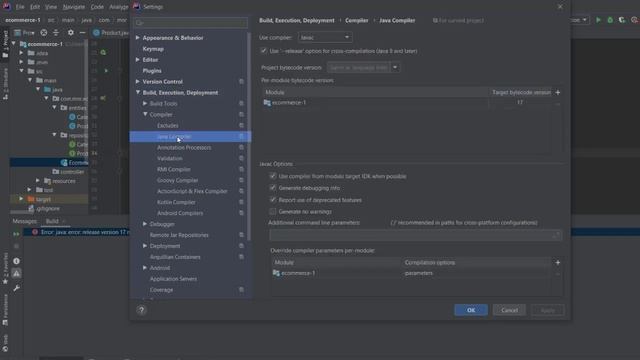Open the Navigate menu
Screen dimensions: 640x360
(x=74, y=7)
